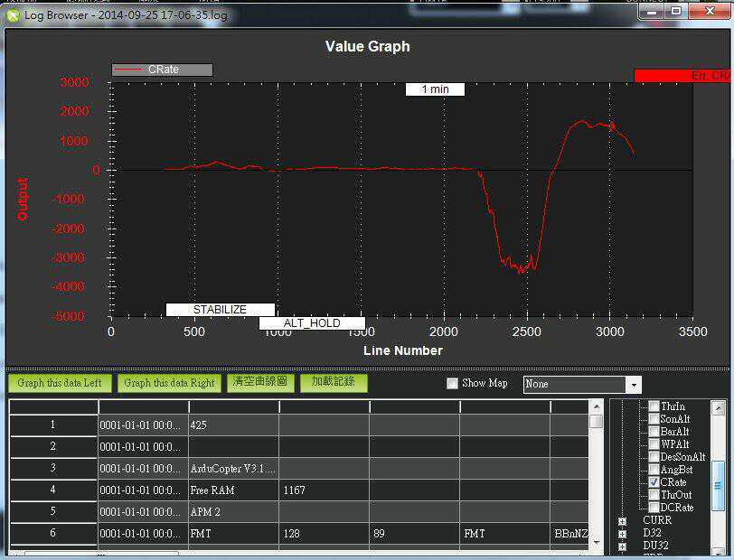Click Graph this data Left button
This screenshot has width=734, height=560.
click(60, 383)
